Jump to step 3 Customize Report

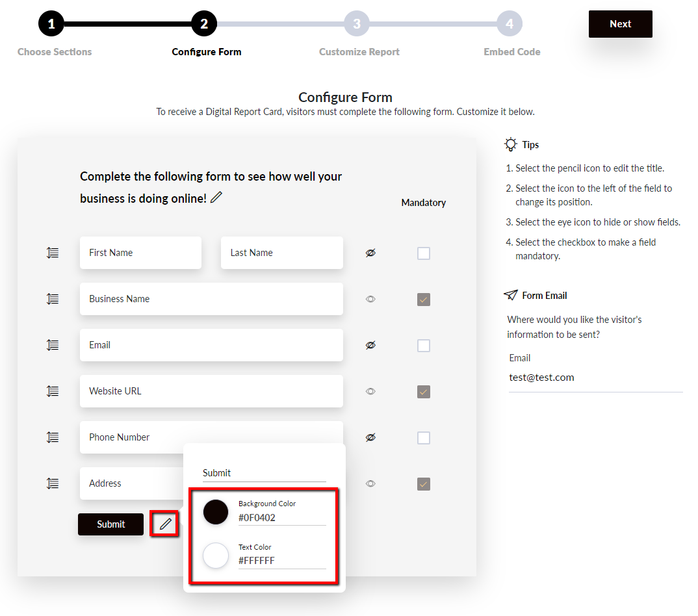[x=357, y=23]
